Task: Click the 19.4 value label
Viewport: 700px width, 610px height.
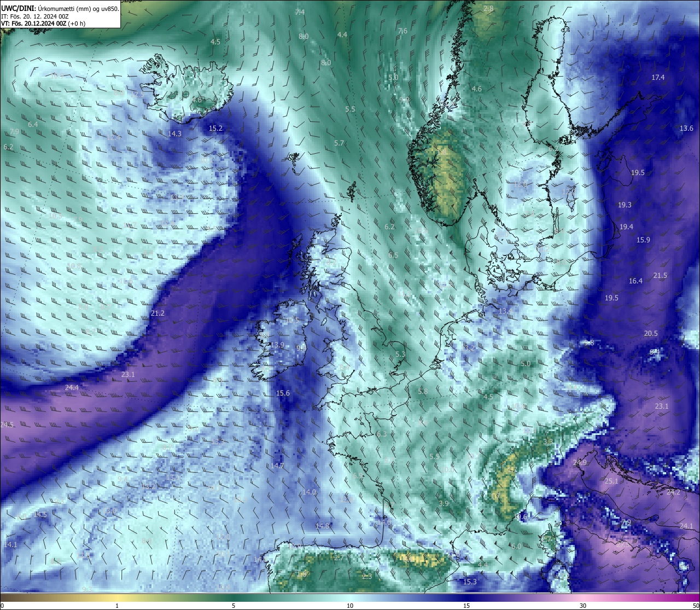Action: pyautogui.click(x=626, y=227)
